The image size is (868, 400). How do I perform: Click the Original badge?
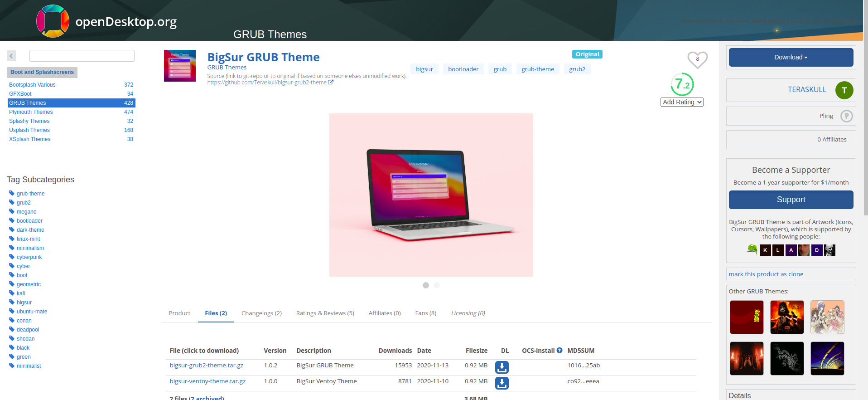pos(587,54)
